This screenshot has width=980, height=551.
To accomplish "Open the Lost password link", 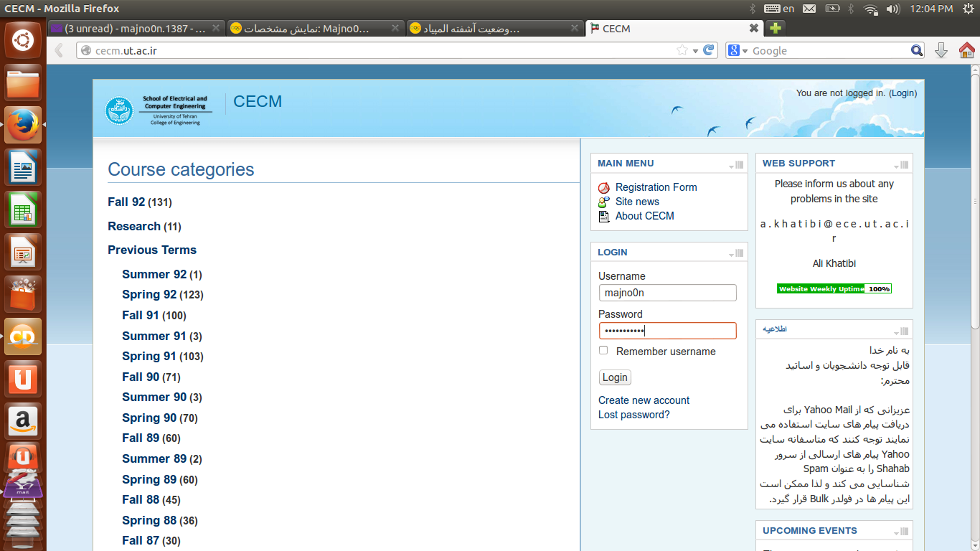I will coord(633,415).
